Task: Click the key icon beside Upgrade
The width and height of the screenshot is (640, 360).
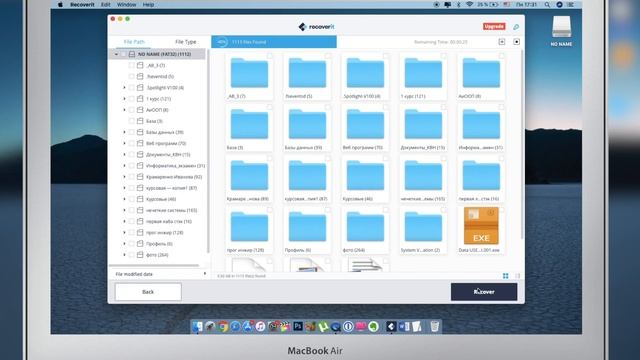Action: pyautogui.click(x=516, y=27)
